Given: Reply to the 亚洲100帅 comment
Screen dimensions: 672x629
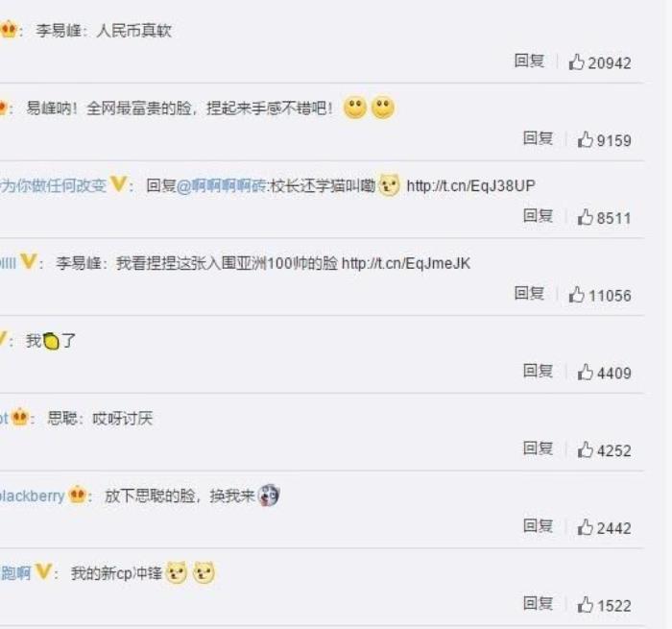Looking at the screenshot, I should [529, 293].
